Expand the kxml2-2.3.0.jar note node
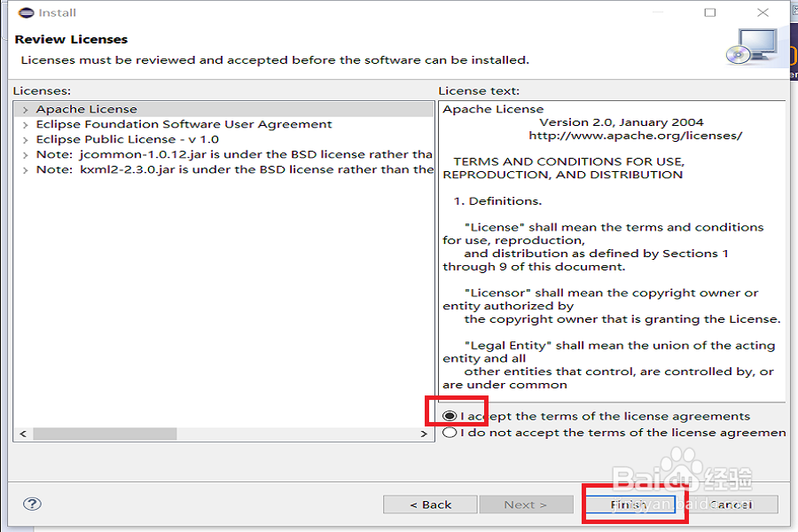The height and width of the screenshot is (532, 798). [25, 170]
